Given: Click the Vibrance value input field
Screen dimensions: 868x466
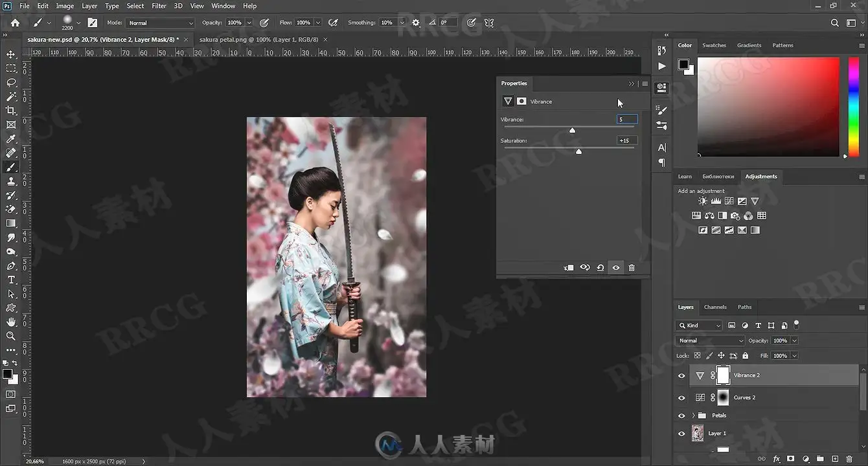Looking at the screenshot, I should pos(627,120).
